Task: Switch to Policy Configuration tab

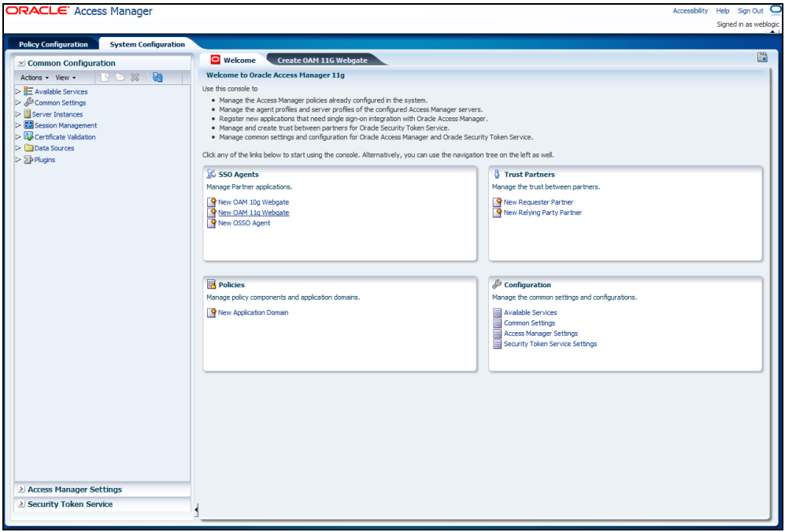Action: point(53,45)
